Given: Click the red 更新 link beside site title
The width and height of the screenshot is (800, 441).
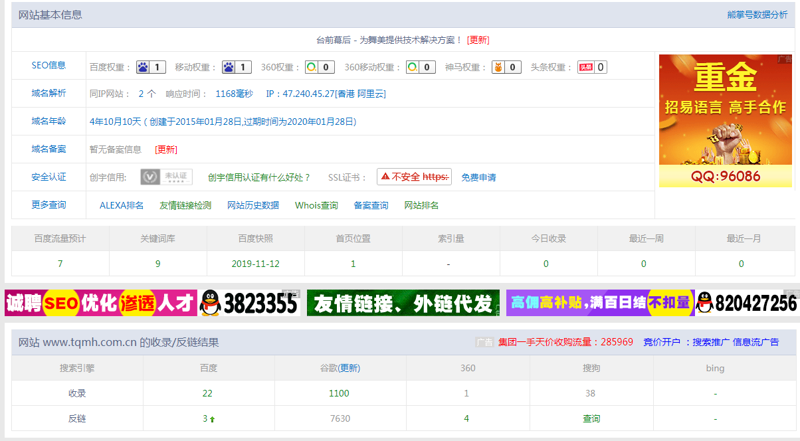Looking at the screenshot, I should (478, 40).
